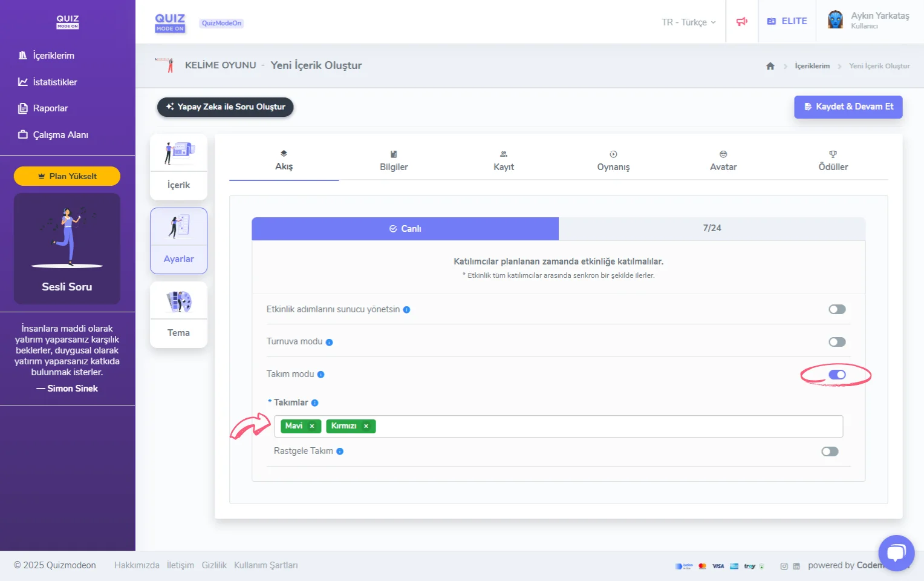Click info icon beside Rastgele Takım
The image size is (924, 581).
(x=340, y=451)
